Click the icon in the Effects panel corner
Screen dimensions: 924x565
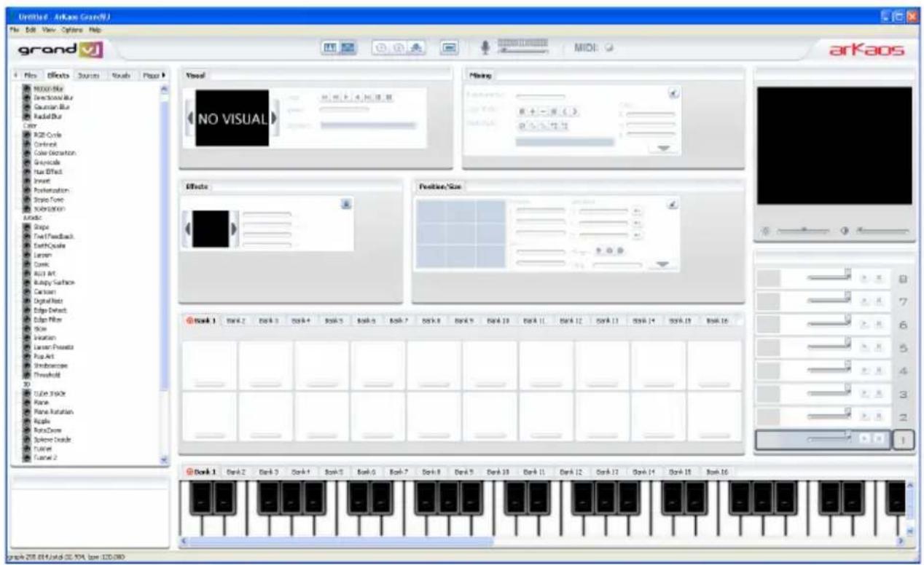pyautogui.click(x=348, y=204)
